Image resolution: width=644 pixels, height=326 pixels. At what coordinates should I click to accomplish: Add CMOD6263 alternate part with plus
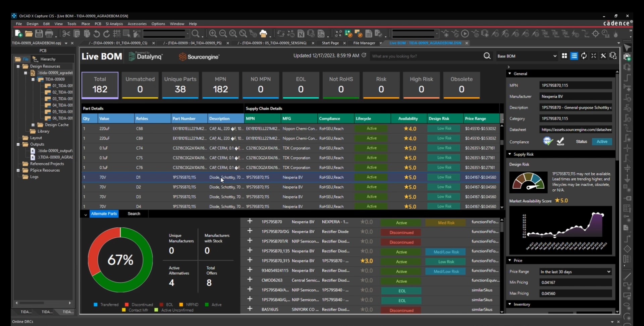(x=250, y=280)
